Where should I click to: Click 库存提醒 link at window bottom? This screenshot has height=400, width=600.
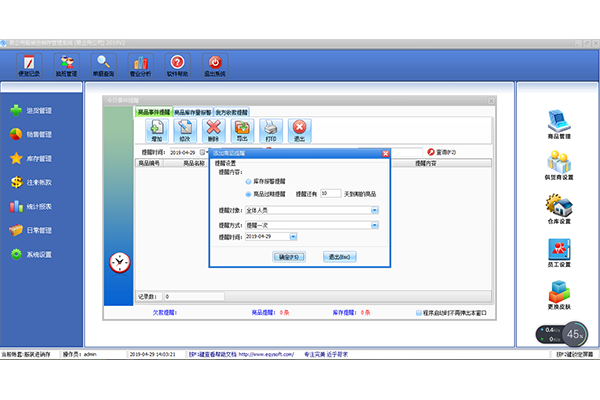(x=344, y=313)
